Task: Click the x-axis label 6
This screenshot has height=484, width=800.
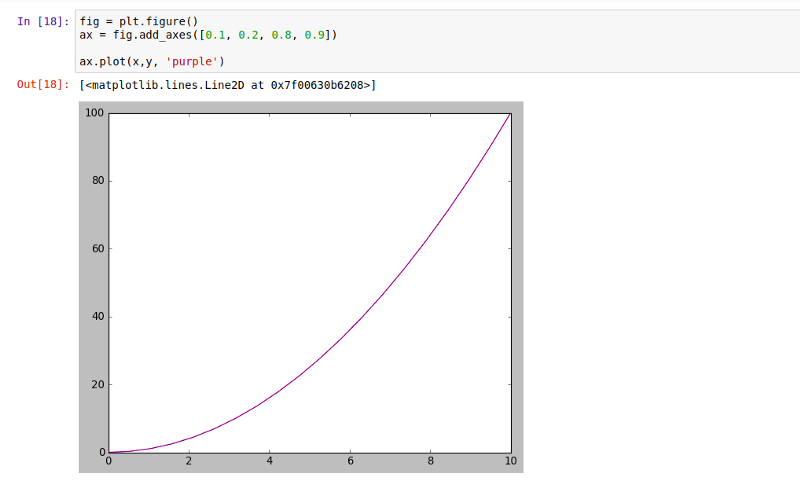Action: pyautogui.click(x=351, y=461)
